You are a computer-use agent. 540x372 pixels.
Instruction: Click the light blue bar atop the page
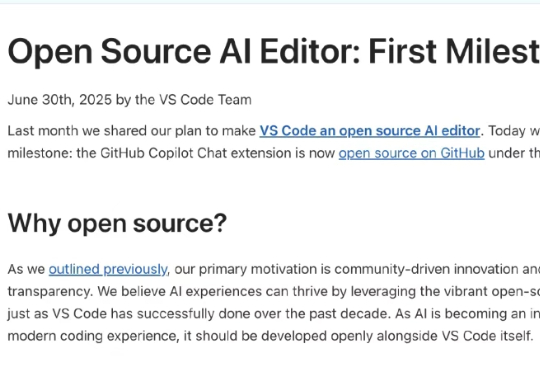(270, 2)
